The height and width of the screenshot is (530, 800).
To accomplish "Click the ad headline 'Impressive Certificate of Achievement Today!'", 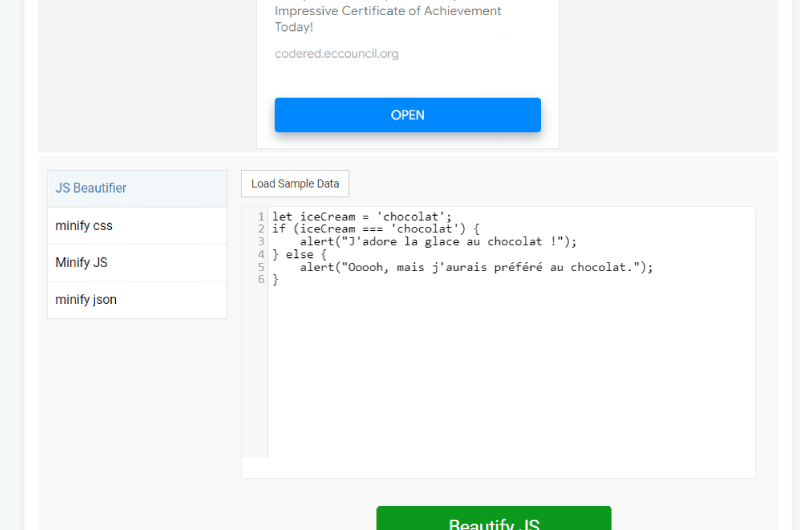I will (388, 18).
